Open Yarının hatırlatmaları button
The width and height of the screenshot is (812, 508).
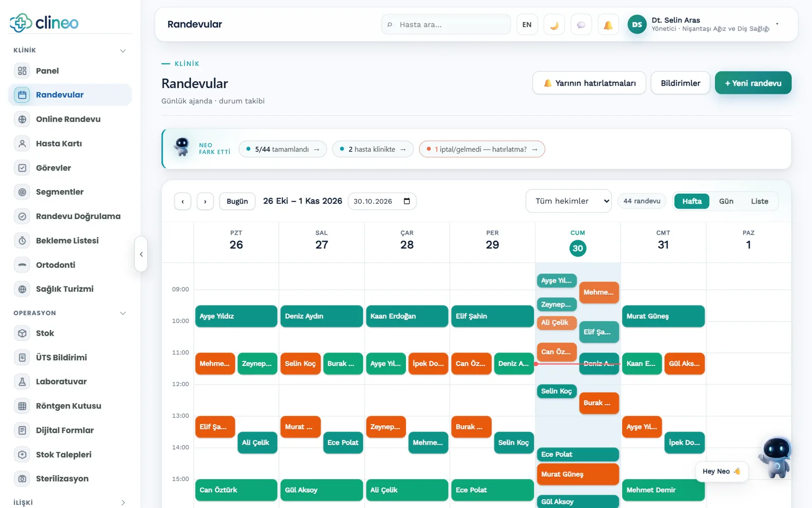(x=589, y=83)
